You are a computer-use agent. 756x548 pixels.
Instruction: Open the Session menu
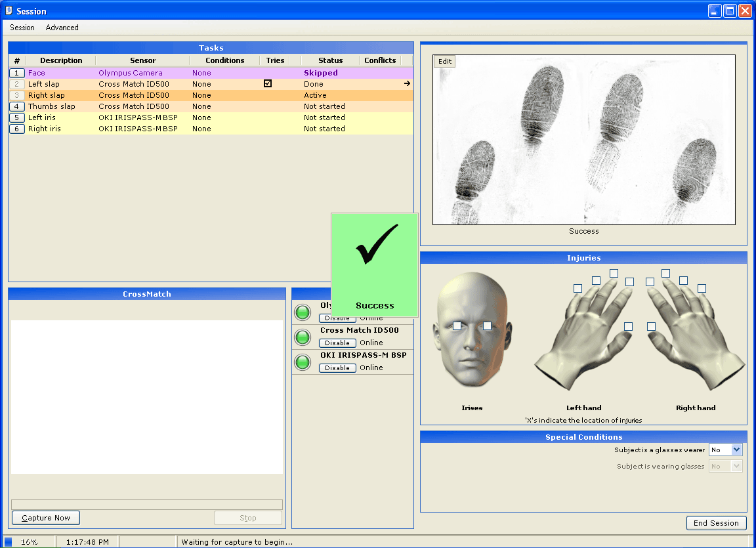tap(22, 28)
